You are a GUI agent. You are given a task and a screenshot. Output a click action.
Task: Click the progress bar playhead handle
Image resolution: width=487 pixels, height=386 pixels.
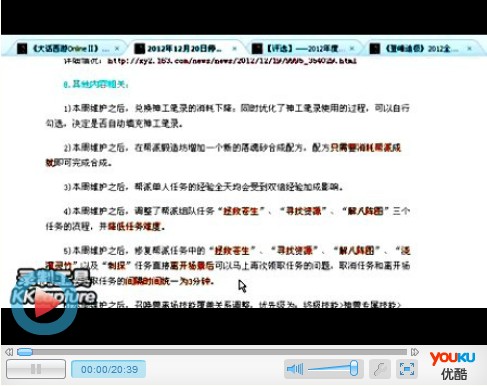click(25, 352)
